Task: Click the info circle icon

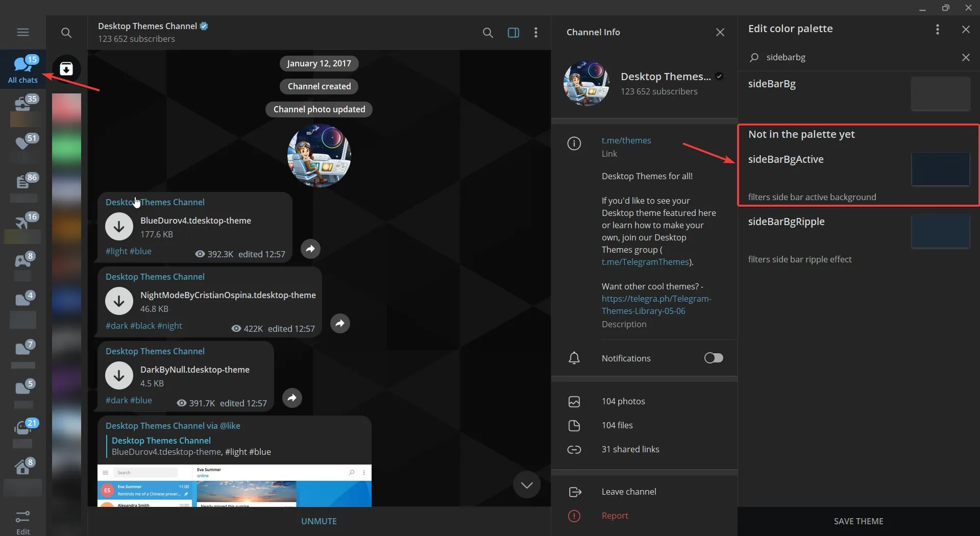Action: click(574, 143)
